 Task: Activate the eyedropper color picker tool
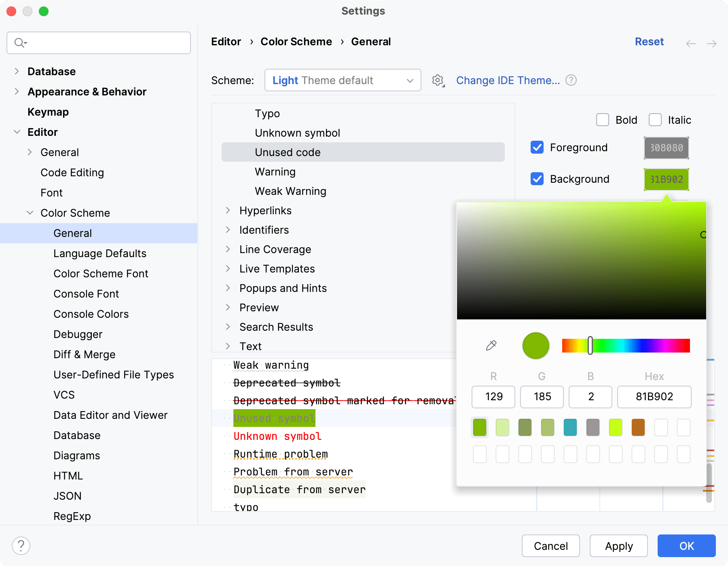491,345
